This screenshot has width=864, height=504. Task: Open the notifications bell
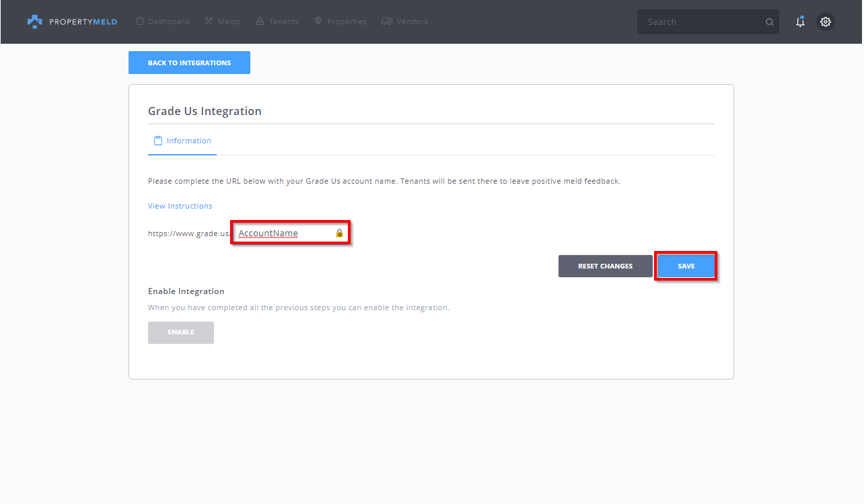pyautogui.click(x=800, y=22)
